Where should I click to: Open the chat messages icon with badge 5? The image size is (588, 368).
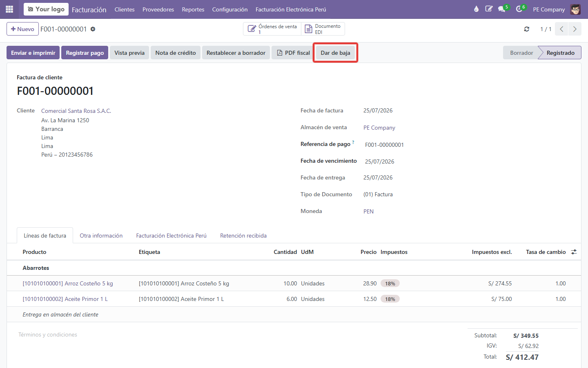(x=502, y=9)
